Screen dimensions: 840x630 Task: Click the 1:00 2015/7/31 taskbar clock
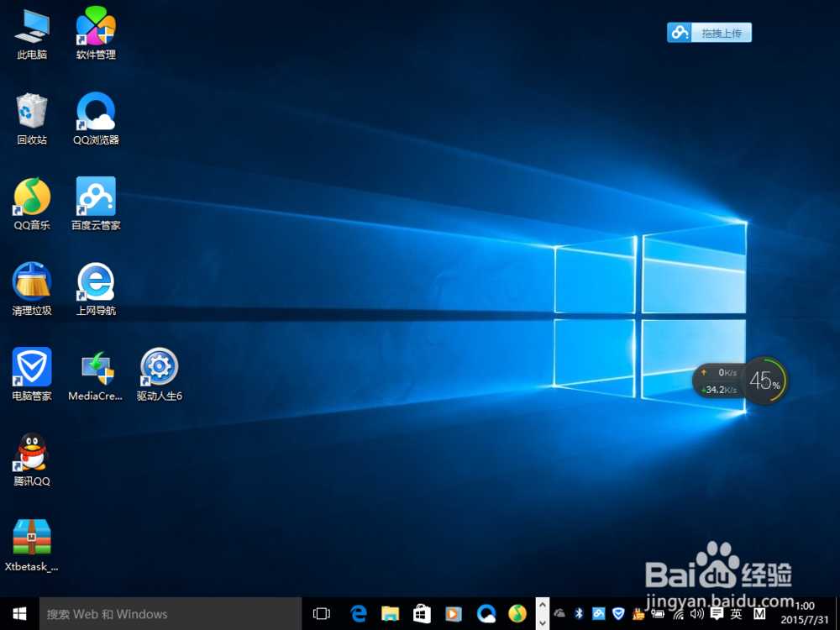point(804,613)
